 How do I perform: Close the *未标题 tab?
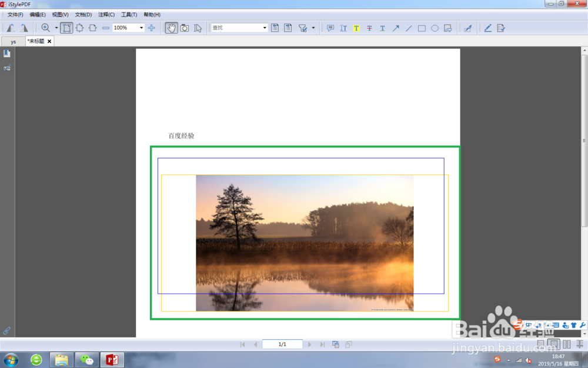click(49, 41)
